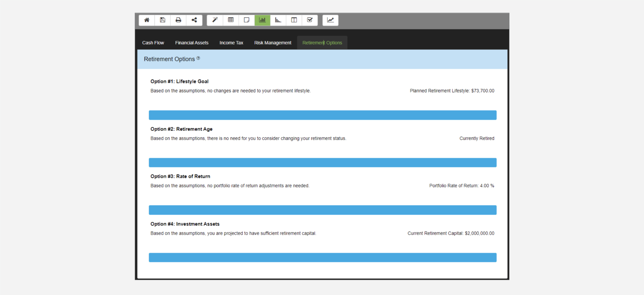Print the report via printer icon
This screenshot has height=295, width=644.
tap(178, 20)
